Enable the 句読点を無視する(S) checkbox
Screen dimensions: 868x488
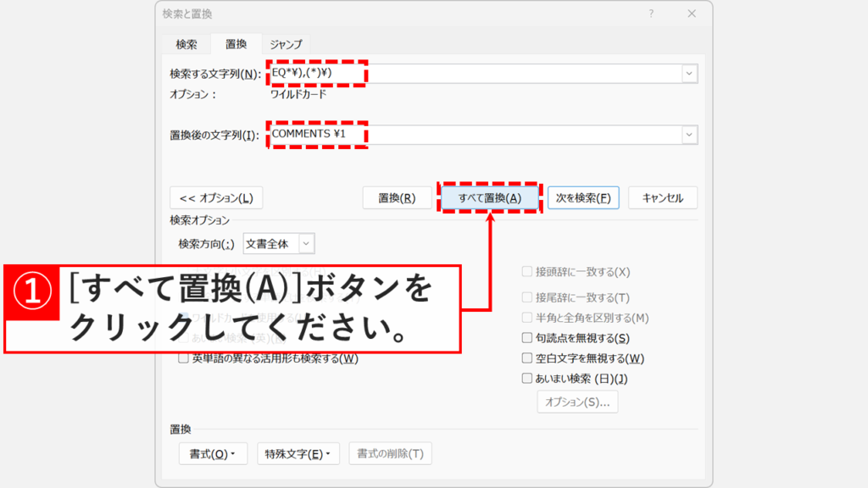coord(525,337)
